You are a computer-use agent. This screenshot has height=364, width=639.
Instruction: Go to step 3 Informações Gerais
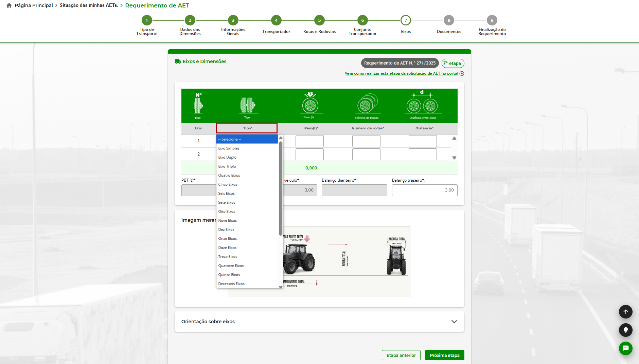(233, 20)
